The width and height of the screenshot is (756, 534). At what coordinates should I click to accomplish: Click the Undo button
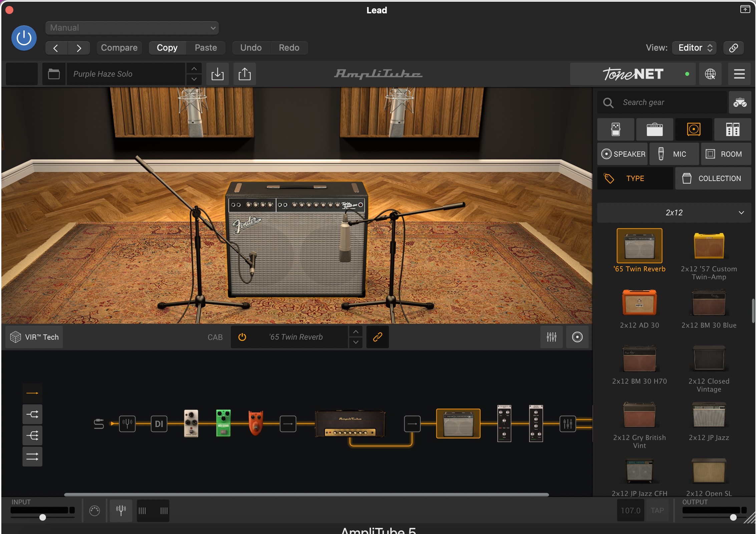251,48
